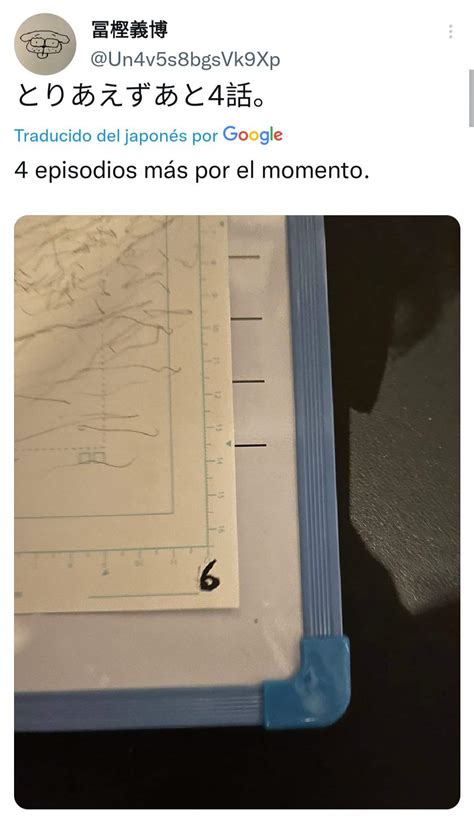This screenshot has height=821, width=474.
Task: Click the topmost black tick mark on the whiteboard
Action: point(244,257)
